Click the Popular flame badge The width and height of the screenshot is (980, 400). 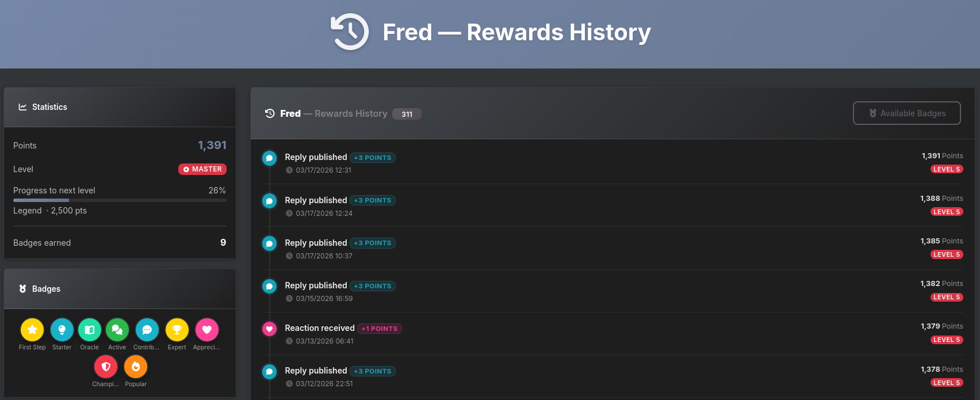tap(136, 367)
